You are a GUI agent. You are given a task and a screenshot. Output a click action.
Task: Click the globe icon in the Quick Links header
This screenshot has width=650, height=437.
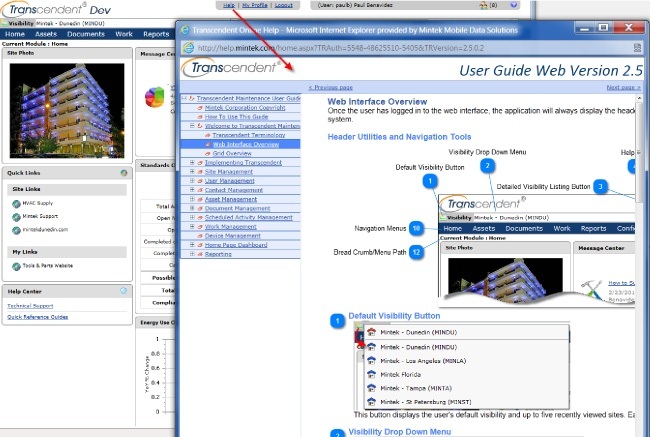[124, 173]
